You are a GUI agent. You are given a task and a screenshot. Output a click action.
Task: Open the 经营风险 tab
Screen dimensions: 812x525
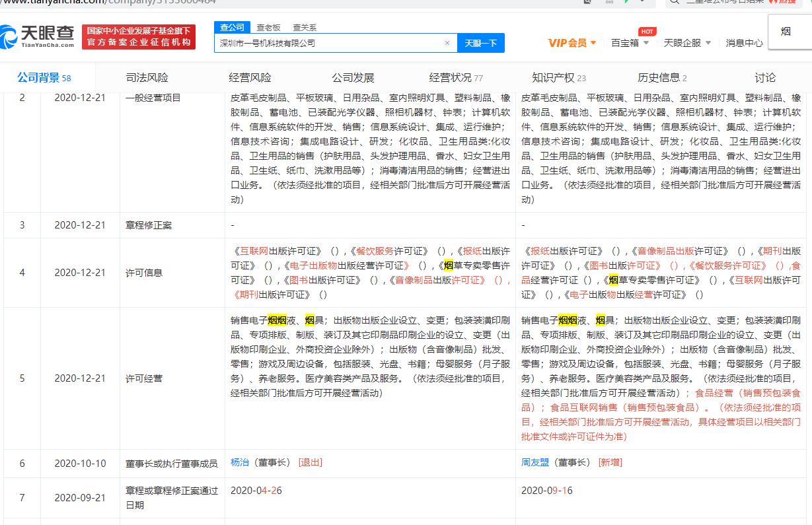[250, 78]
